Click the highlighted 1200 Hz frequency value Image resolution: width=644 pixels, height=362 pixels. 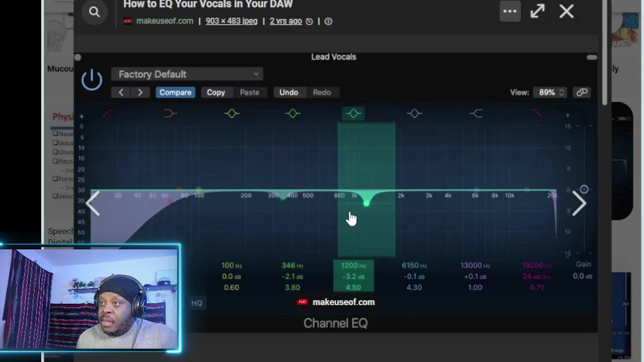click(x=353, y=265)
